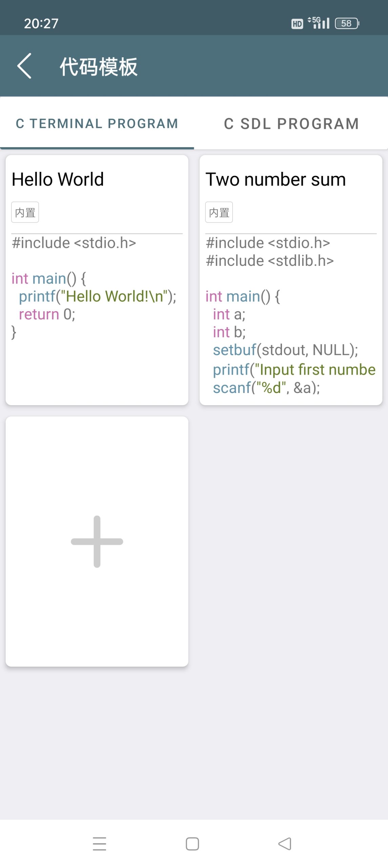Switch to the C SDL PROGRAM tab

[291, 123]
